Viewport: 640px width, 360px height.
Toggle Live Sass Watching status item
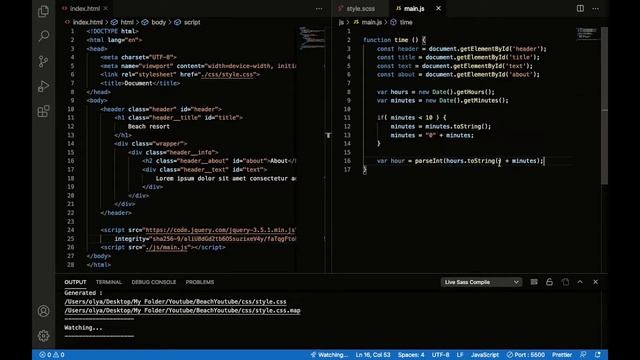(x=329, y=355)
